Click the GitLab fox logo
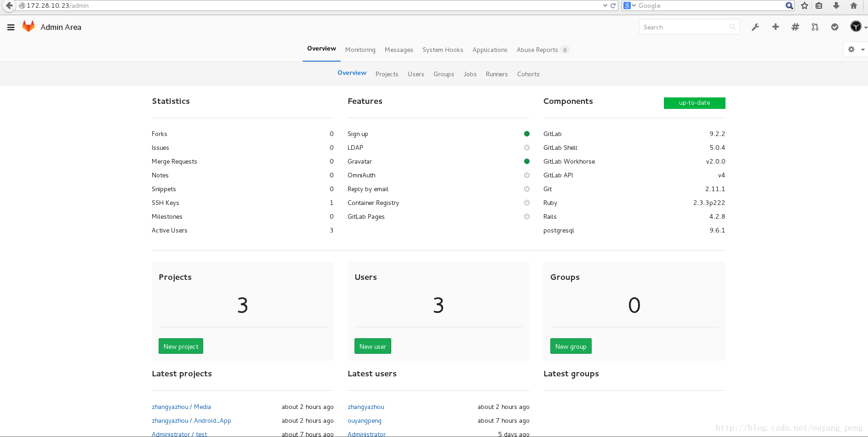The width and height of the screenshot is (868, 437). (x=29, y=27)
